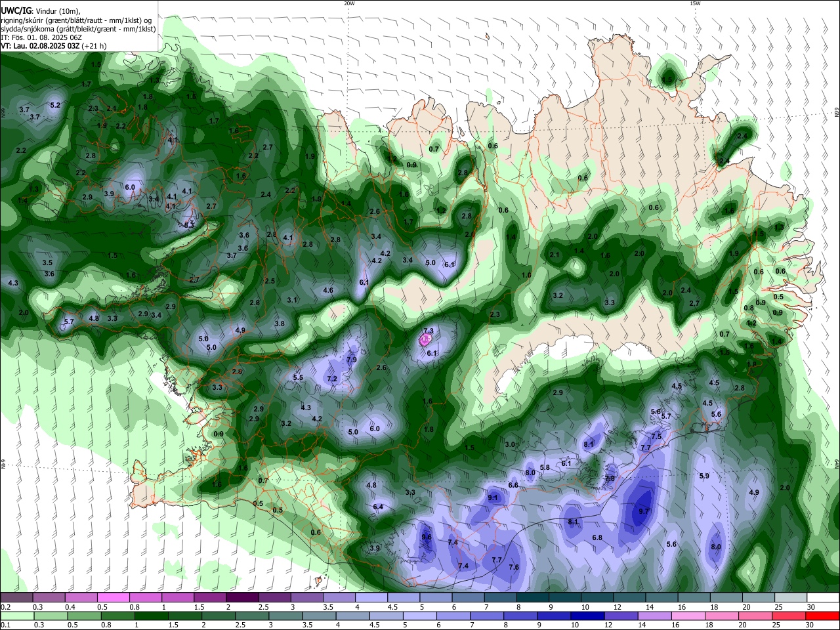840x630 pixels.
Task: Click the 5.3 precipitation value
Action: 189,224
